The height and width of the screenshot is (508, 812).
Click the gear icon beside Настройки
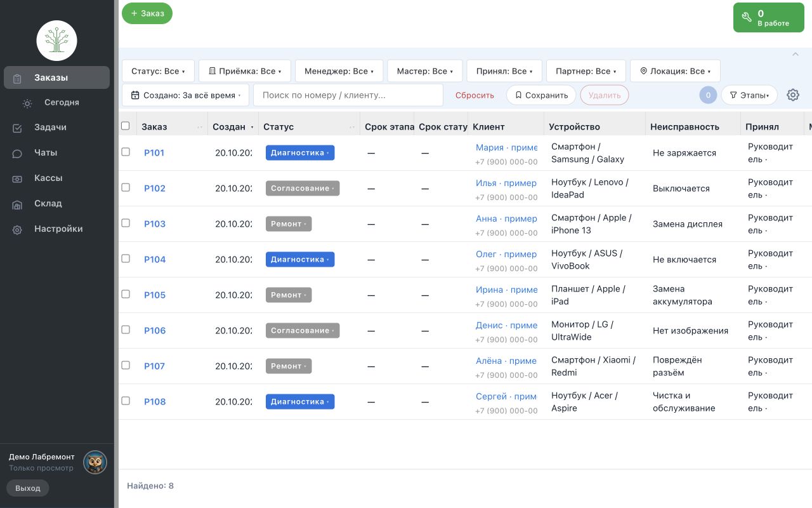[x=17, y=229]
